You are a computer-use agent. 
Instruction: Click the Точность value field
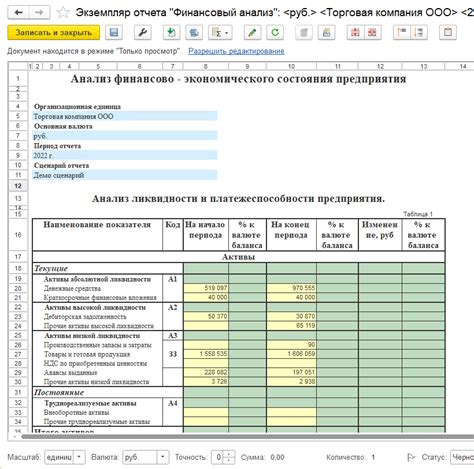click(x=218, y=457)
